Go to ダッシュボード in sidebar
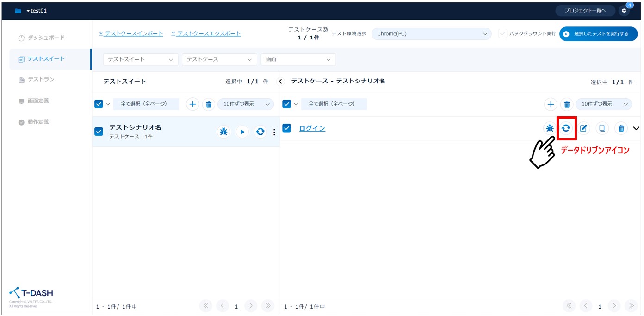 pyautogui.click(x=46, y=38)
